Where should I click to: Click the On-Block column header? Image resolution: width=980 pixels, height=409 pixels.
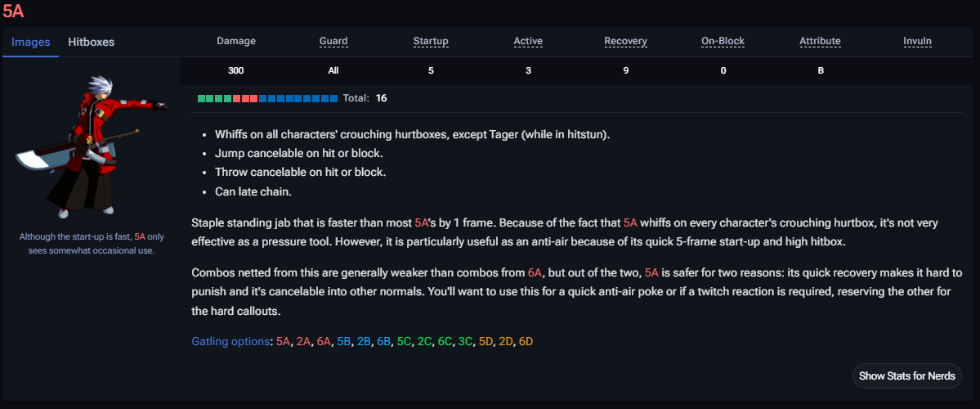pyautogui.click(x=723, y=41)
